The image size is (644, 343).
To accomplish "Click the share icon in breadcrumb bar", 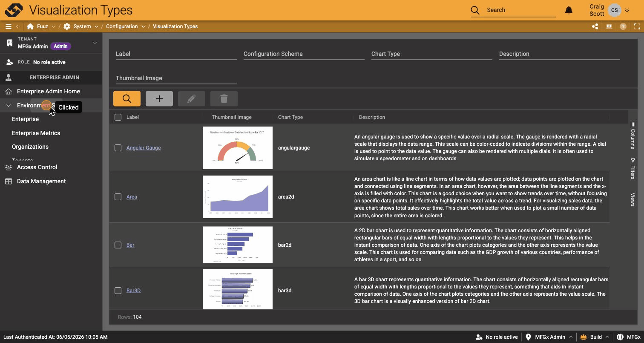I will click(x=595, y=26).
